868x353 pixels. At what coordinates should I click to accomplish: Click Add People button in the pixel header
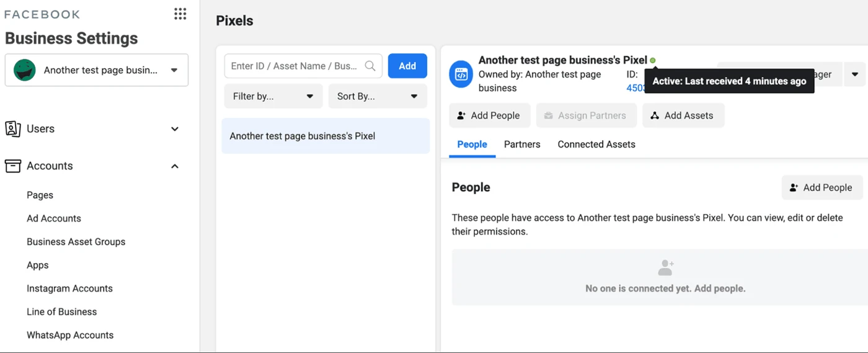click(489, 115)
